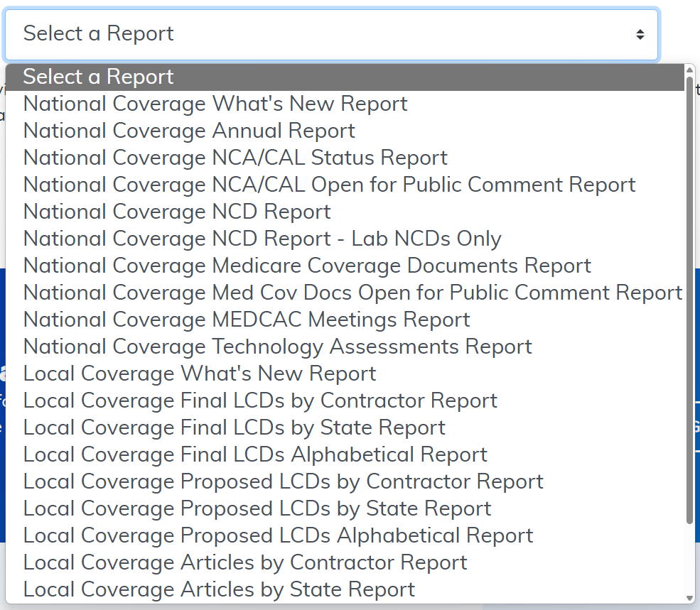Pick Local Coverage What's New Report
The image size is (700, 610).
(200, 374)
